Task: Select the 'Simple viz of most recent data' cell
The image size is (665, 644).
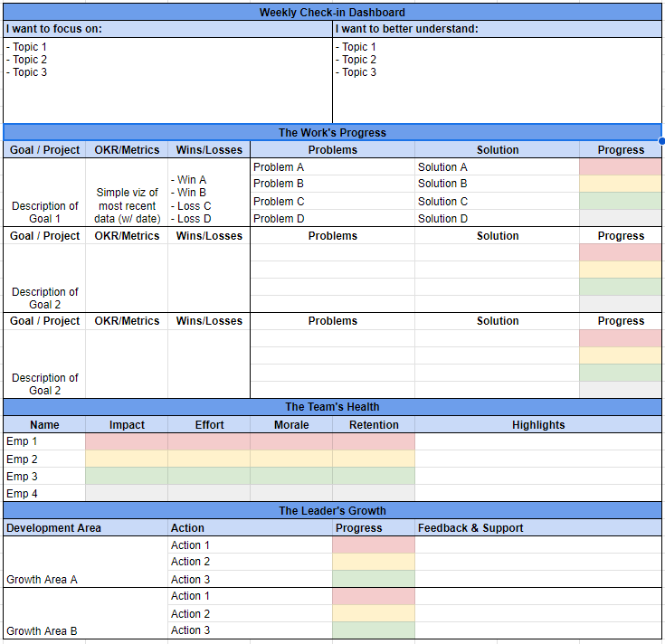Action: pyautogui.click(x=127, y=192)
